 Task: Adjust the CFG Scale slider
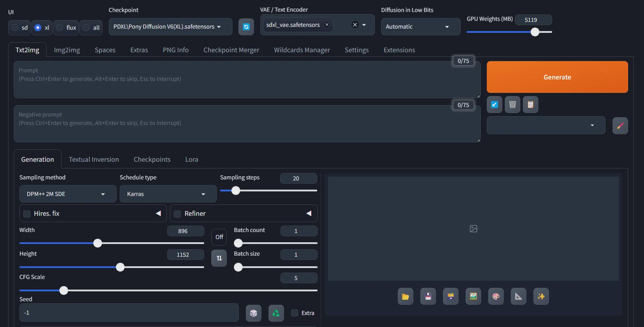coord(168,290)
